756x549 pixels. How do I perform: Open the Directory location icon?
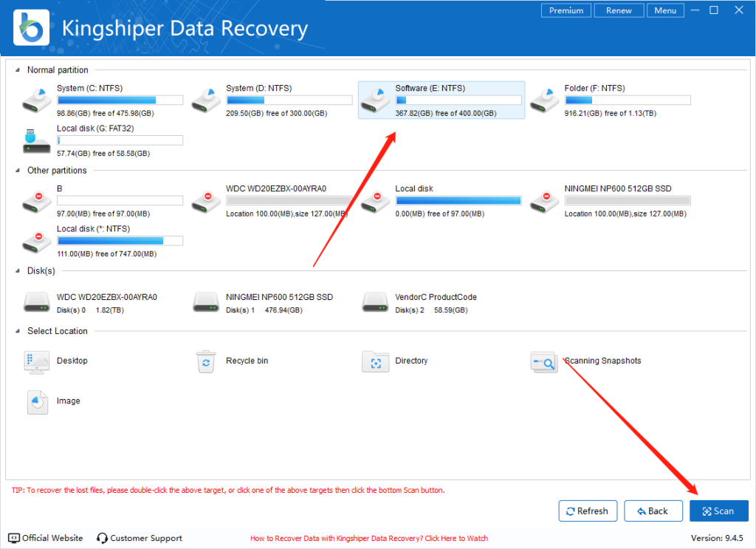375,362
